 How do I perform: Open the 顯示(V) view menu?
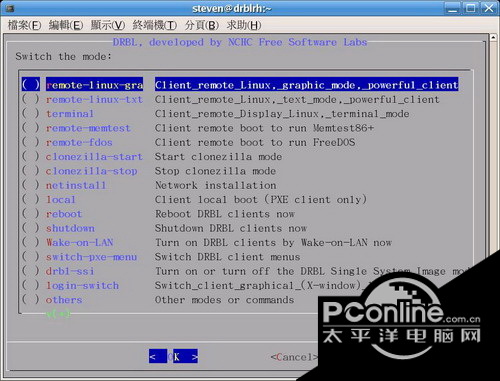[108, 25]
